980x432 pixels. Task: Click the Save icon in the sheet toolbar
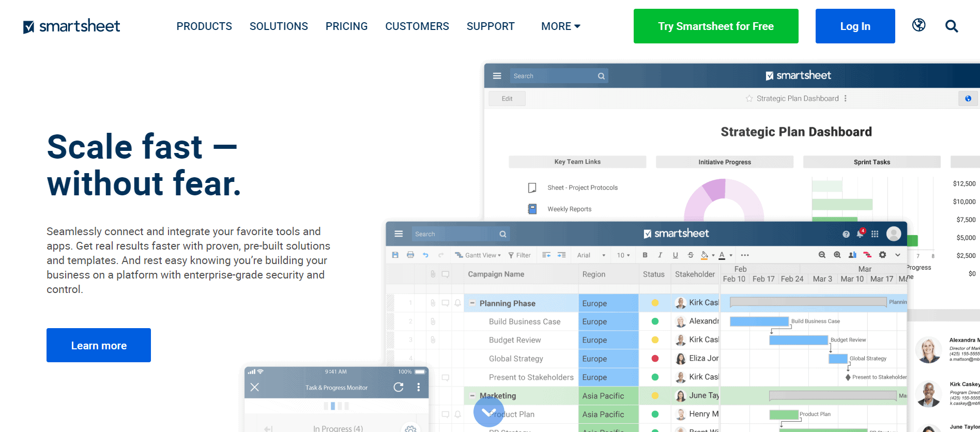[x=395, y=255]
